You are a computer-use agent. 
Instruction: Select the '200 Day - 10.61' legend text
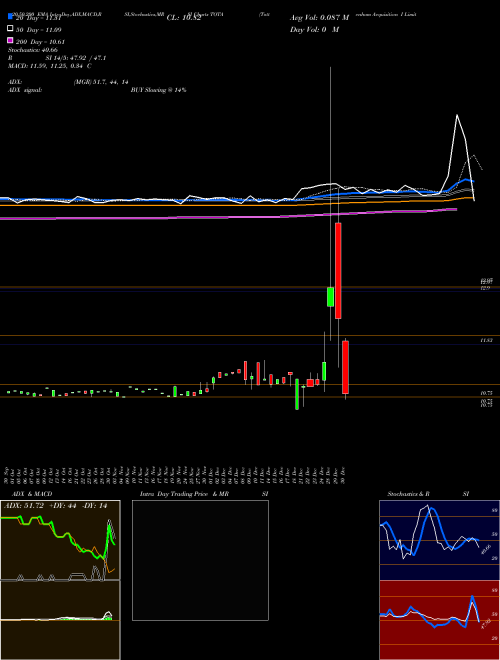tap(40, 42)
